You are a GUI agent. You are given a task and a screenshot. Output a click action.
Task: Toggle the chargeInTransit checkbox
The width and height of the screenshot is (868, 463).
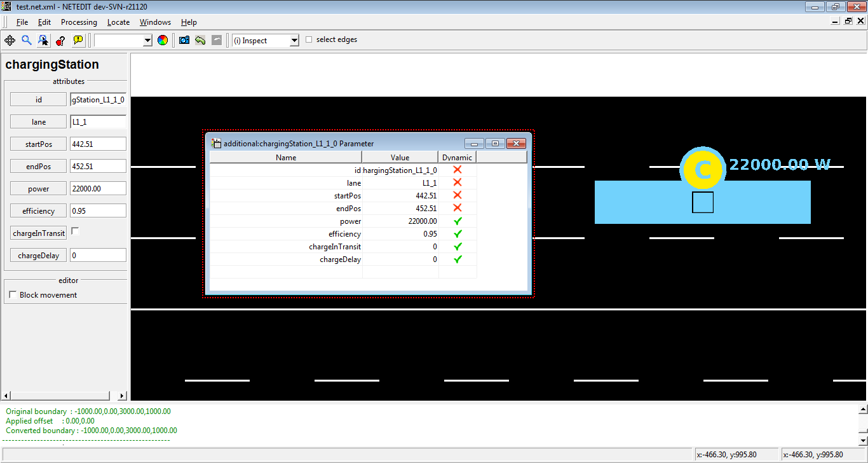click(75, 231)
